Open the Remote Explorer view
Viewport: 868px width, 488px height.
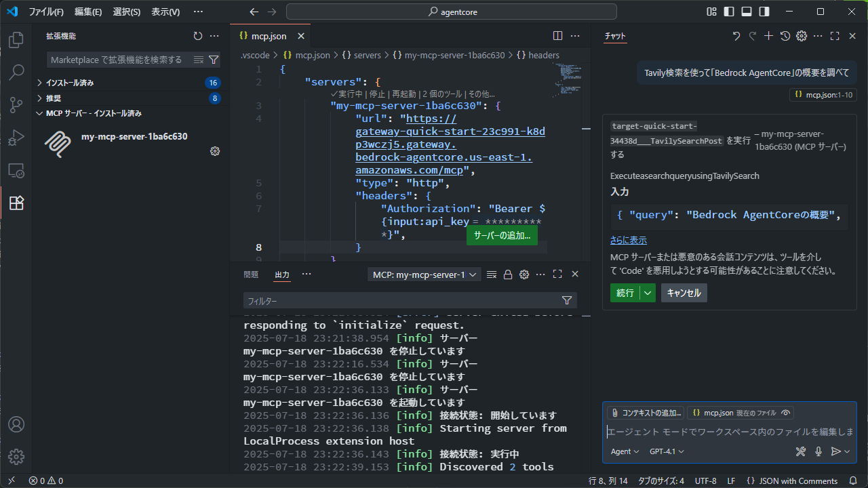tap(16, 170)
